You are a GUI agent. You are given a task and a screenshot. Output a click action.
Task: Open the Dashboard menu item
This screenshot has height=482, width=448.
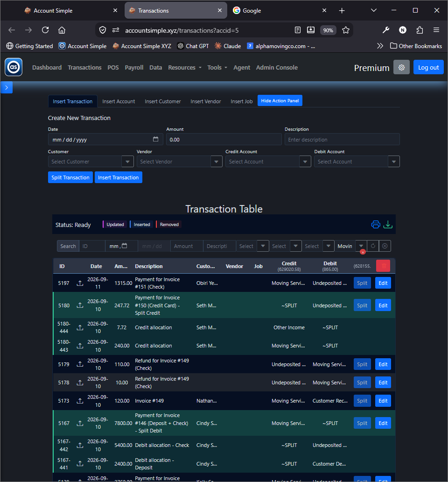point(47,68)
